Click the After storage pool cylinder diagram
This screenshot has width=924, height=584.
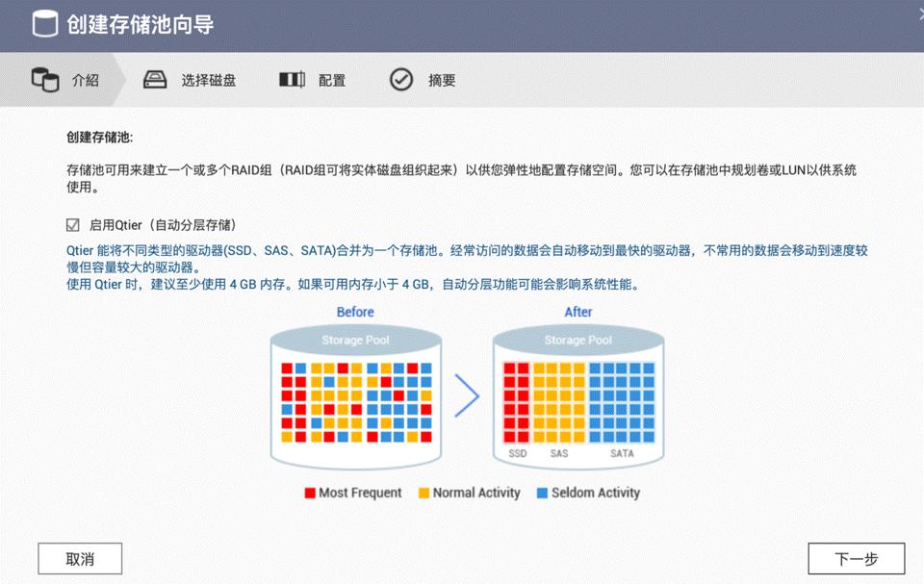(577, 399)
